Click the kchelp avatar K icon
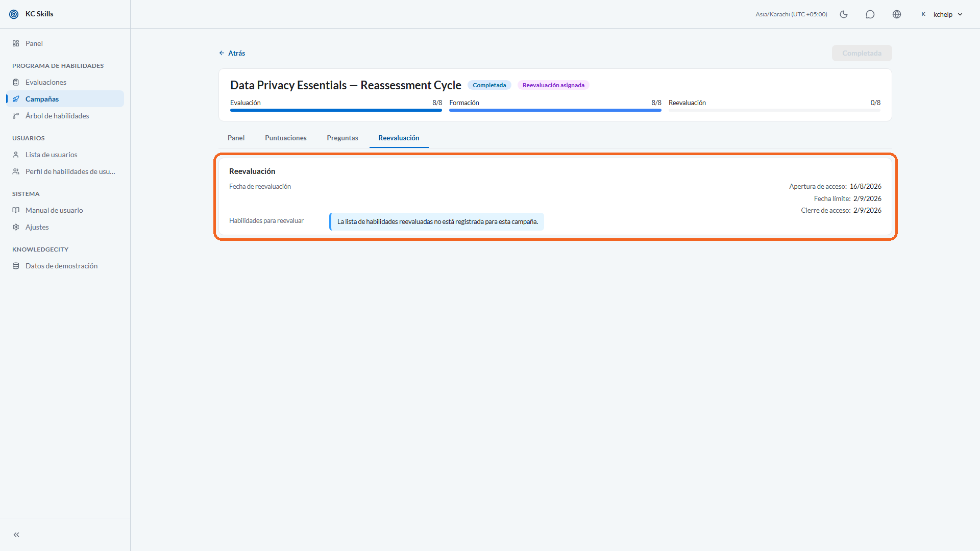 923,14
